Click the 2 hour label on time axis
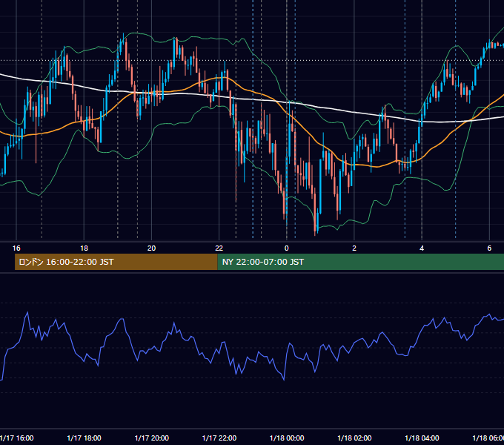Image resolution: width=504 pixels, height=445 pixels. (354, 248)
